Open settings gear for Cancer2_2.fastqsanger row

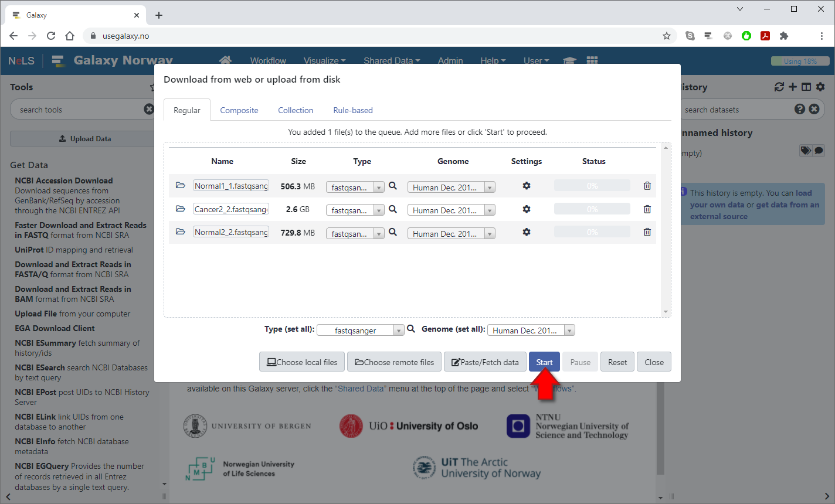coord(527,209)
